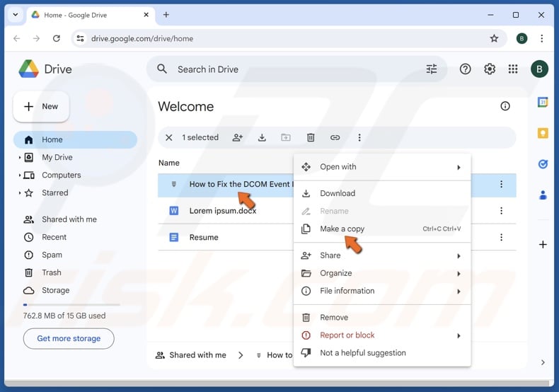Open Google Calendar side panel
This screenshot has height=392, width=559.
[x=543, y=103]
